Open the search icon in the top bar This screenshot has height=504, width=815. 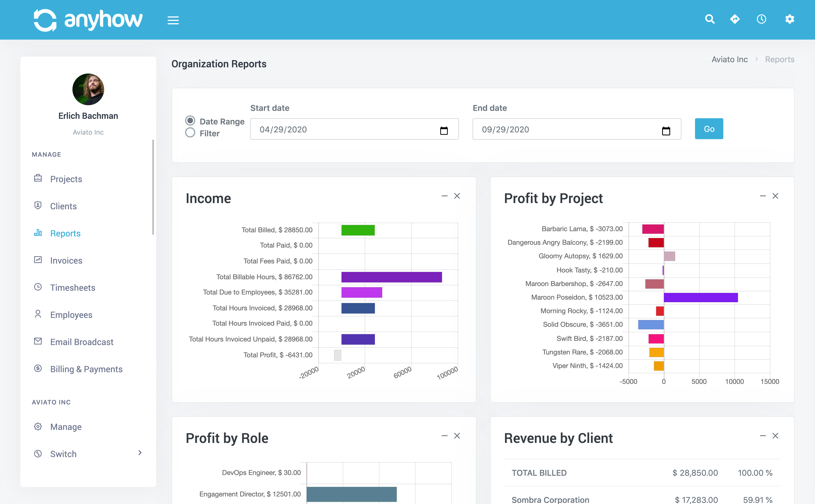tap(710, 19)
